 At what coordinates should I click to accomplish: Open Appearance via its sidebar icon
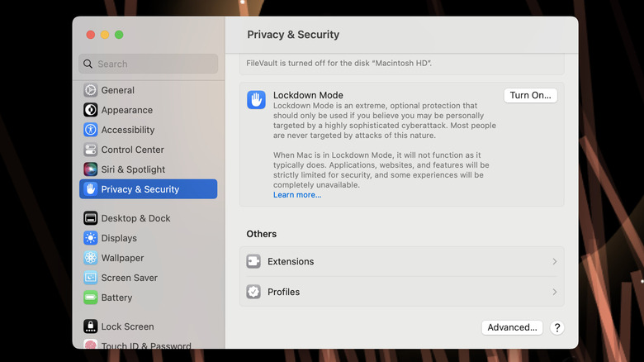tap(91, 110)
